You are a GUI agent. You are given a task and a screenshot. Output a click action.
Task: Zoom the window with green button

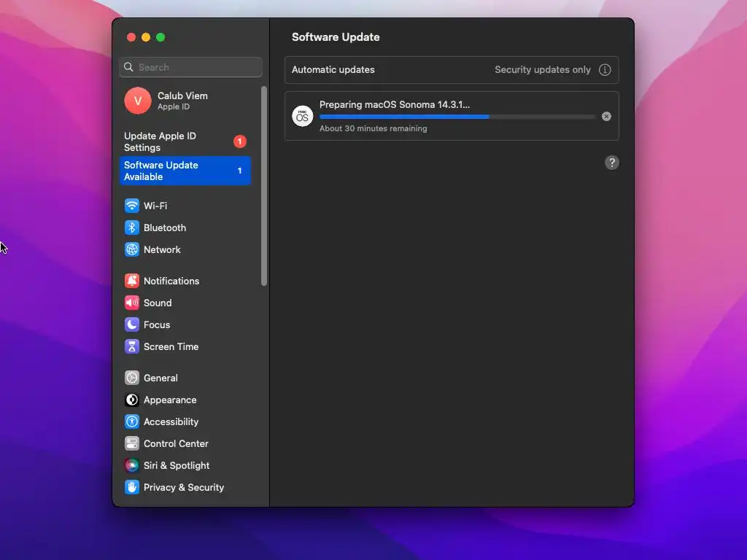point(161,37)
